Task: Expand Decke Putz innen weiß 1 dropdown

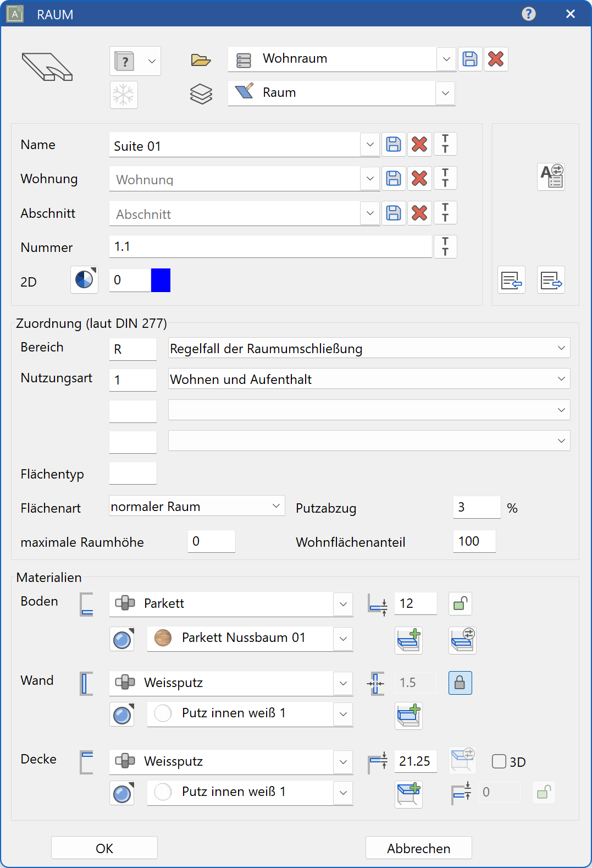Action: [x=343, y=793]
